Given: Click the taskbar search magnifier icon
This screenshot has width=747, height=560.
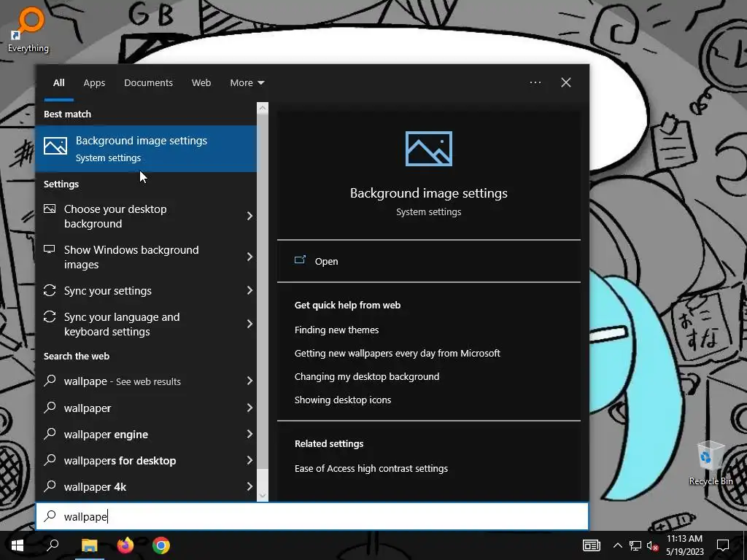Looking at the screenshot, I should [x=53, y=545].
